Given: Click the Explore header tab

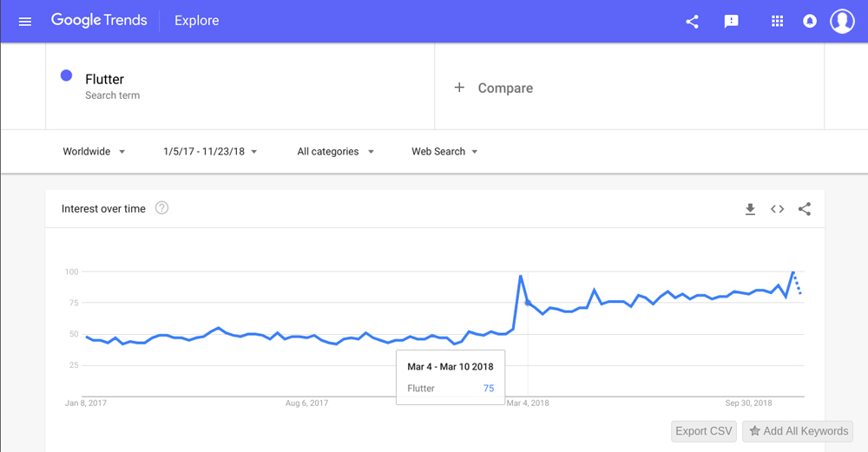Looking at the screenshot, I should tap(196, 21).
